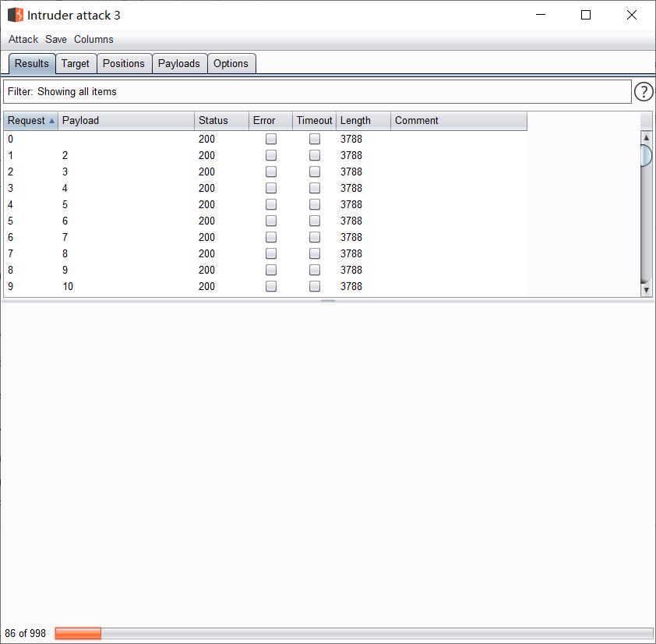Viewport: 656px width, 644px height.
Task: Toggle Error checkbox for request 0
Action: [x=271, y=139]
